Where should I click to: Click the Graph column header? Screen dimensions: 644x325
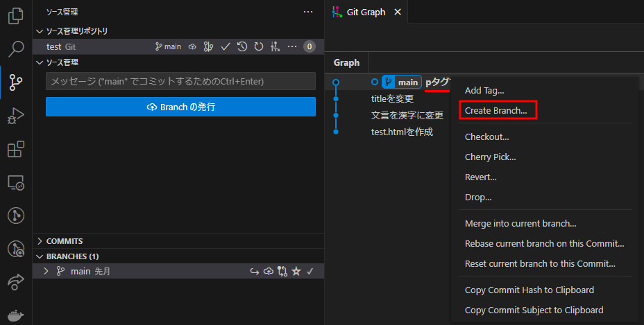point(347,63)
